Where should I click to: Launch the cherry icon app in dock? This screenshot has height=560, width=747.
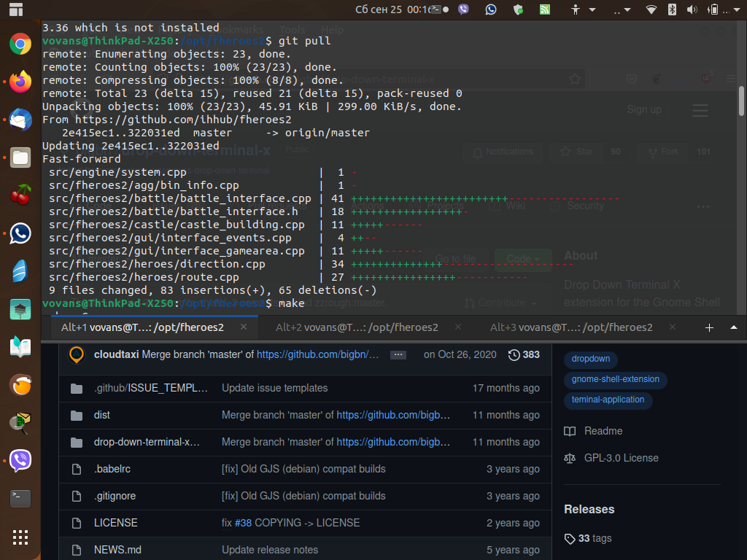[20, 195]
